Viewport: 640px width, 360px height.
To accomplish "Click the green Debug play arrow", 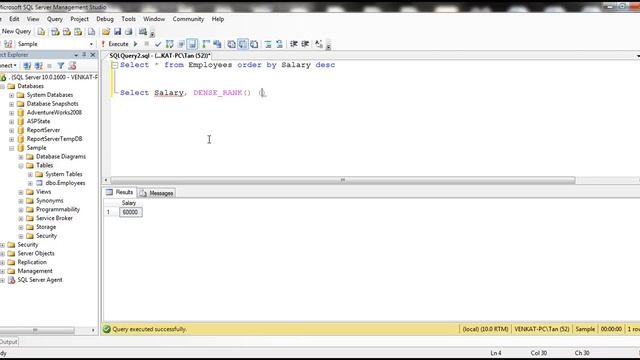I will point(136,44).
